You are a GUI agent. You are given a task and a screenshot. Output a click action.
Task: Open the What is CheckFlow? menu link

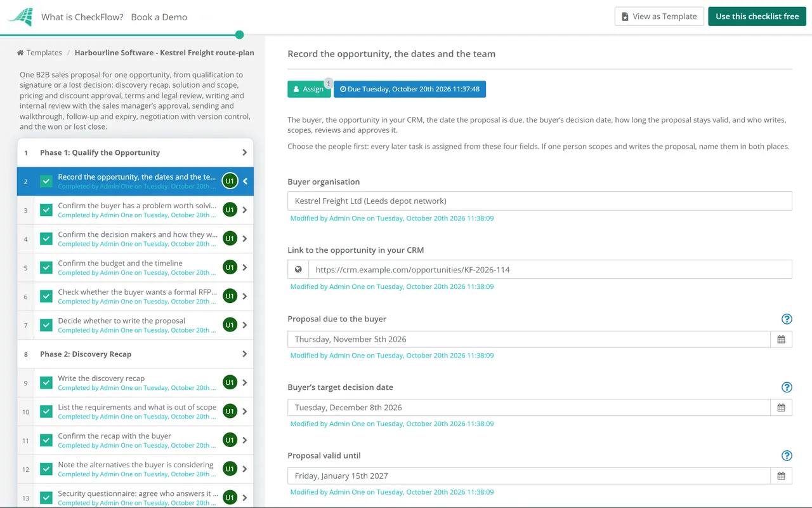pyautogui.click(x=82, y=17)
